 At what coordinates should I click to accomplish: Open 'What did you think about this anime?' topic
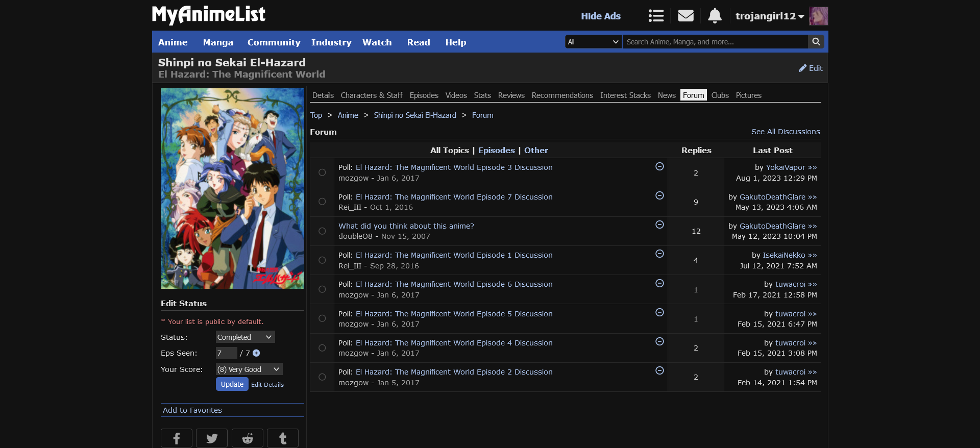406,226
